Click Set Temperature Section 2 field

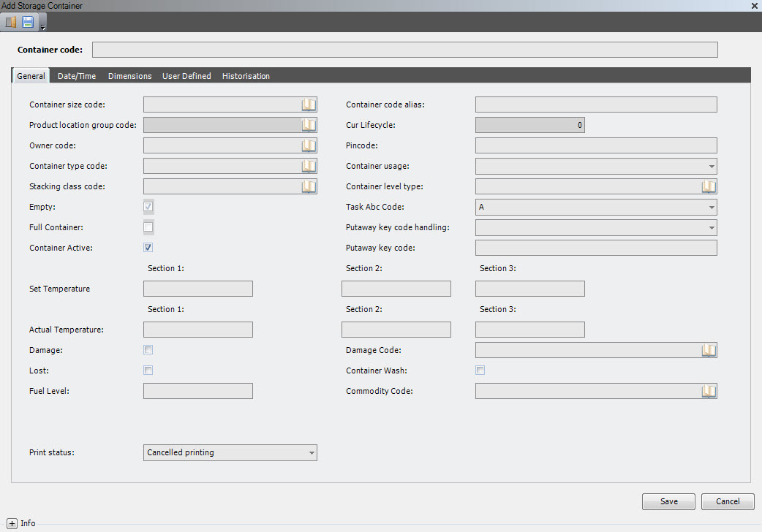(396, 289)
